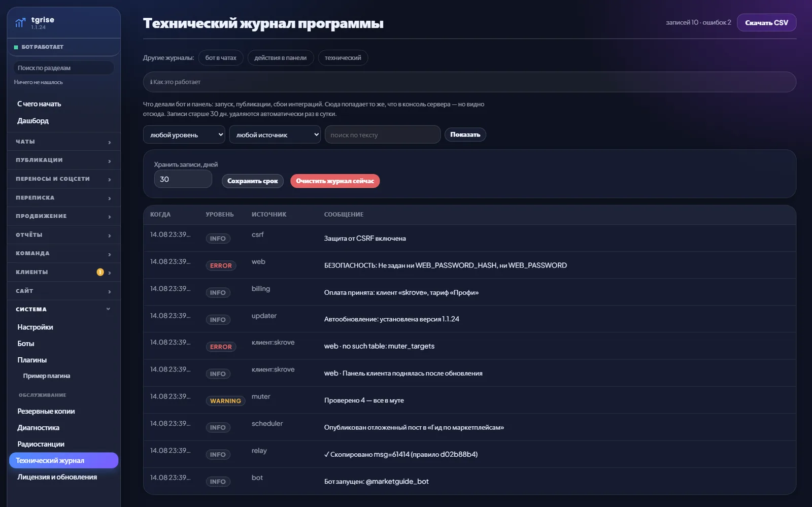Switch to бот в чатах journal

pos(221,58)
